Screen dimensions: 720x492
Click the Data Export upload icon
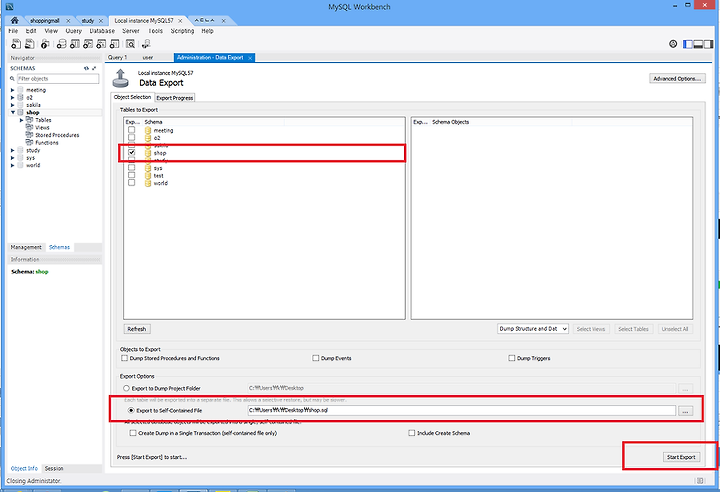click(120, 78)
